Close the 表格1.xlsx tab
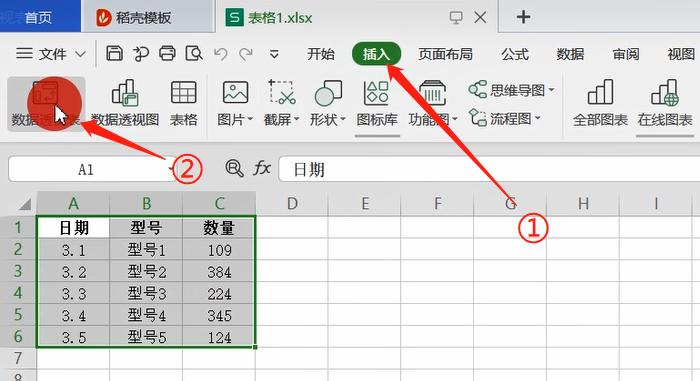The height and width of the screenshot is (381, 700). 480,17
